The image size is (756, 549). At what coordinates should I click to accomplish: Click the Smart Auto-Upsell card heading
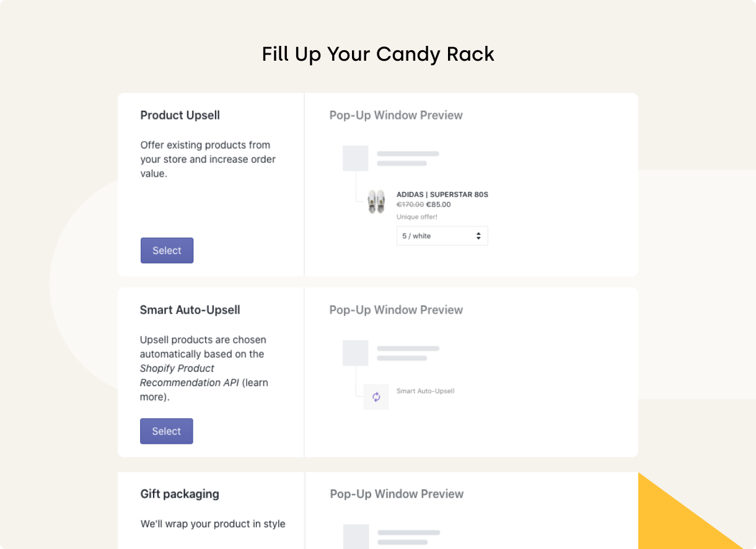[x=190, y=310]
